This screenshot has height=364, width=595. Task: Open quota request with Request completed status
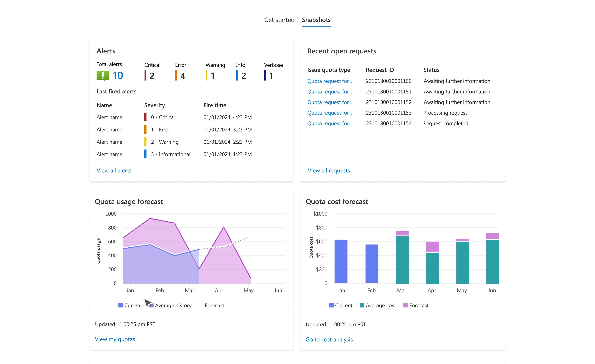[329, 123]
